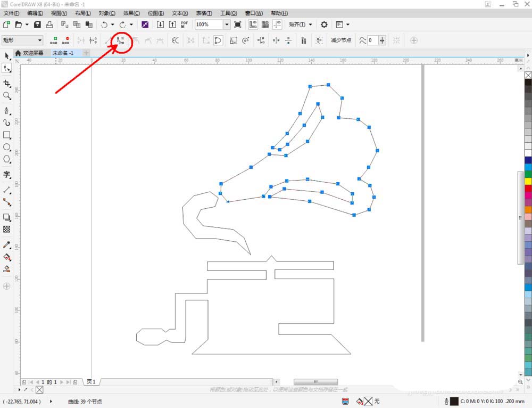Click the 减少节点 button
532x408 pixels.
(341, 40)
